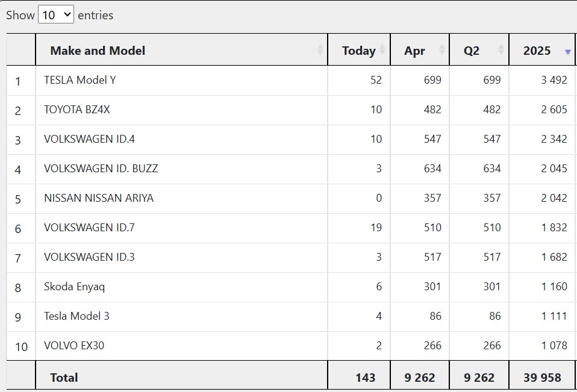Click the Tesla Model 3 entry
The width and height of the screenshot is (577, 392).
point(76,316)
